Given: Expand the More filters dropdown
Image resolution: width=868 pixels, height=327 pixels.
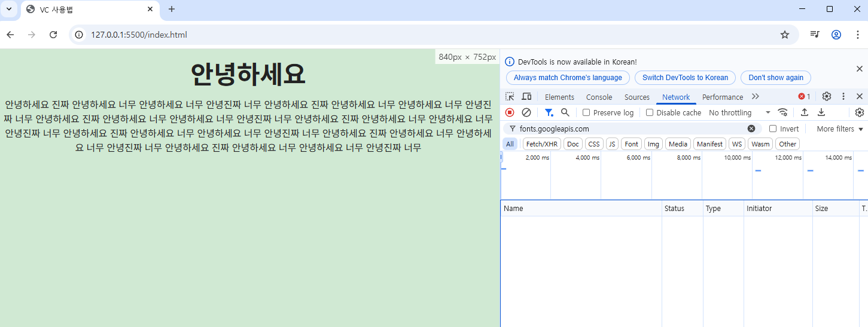Looking at the screenshot, I should pos(840,129).
